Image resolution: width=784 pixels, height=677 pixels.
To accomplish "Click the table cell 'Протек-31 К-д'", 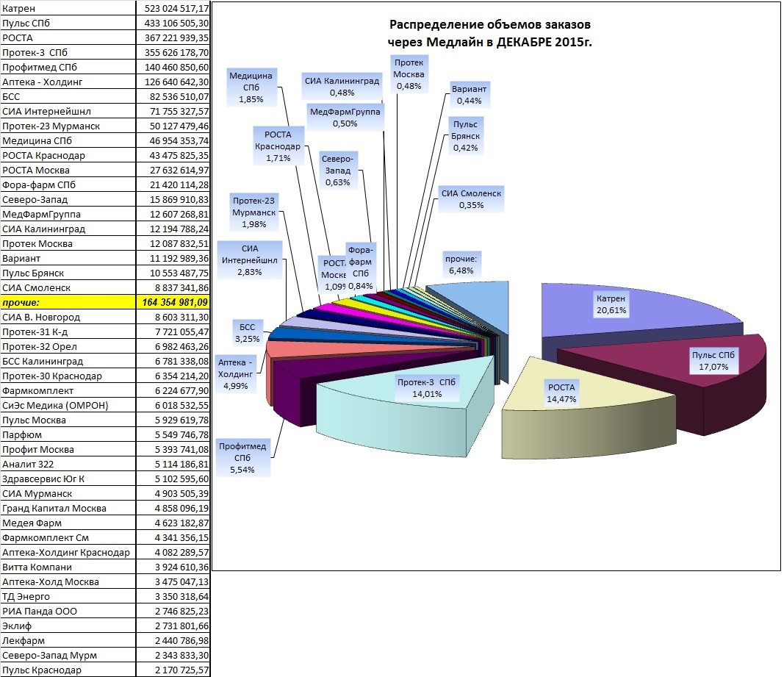I will pos(68,332).
